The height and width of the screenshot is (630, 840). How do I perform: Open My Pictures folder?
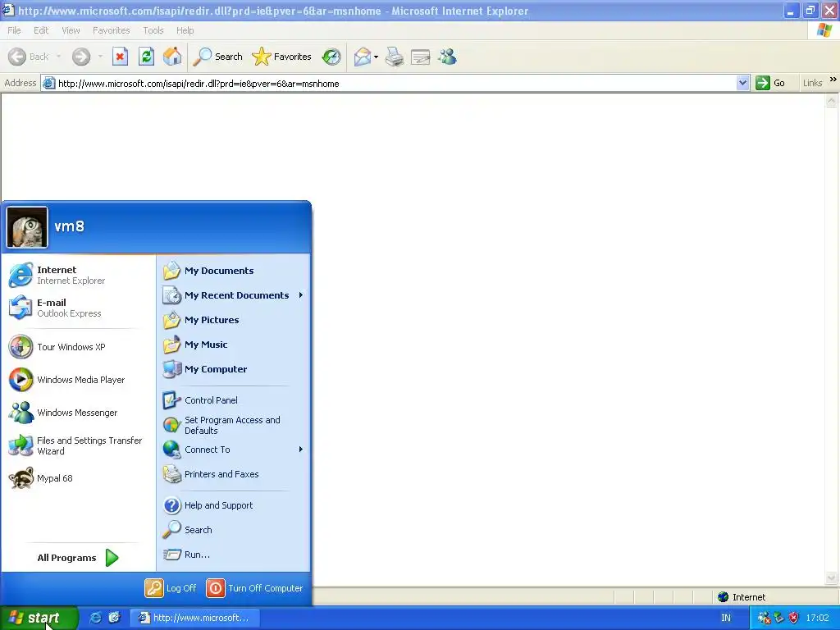[x=234, y=320]
